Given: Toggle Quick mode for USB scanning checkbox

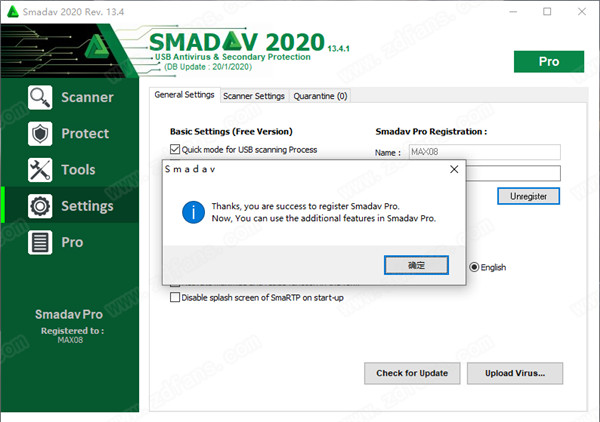Looking at the screenshot, I should pos(175,149).
